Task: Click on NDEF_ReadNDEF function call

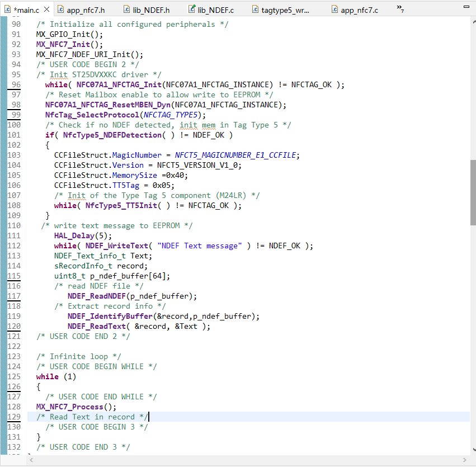Action: [x=97, y=296]
